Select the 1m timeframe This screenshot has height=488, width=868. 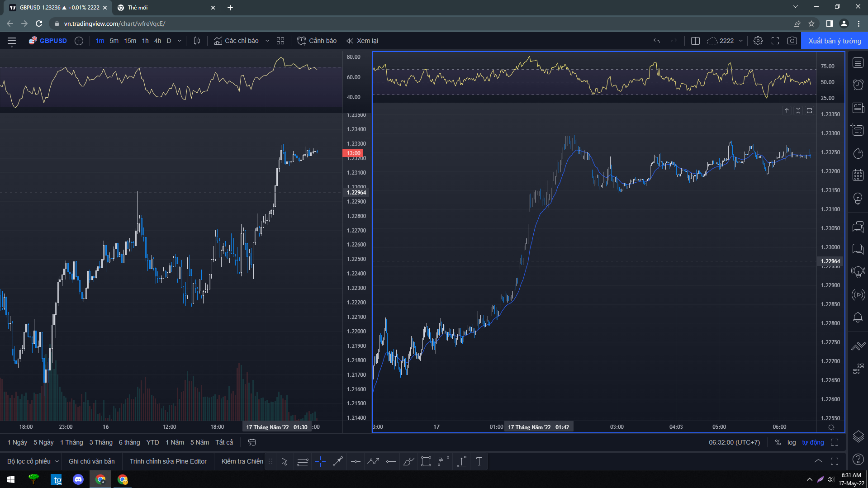100,41
